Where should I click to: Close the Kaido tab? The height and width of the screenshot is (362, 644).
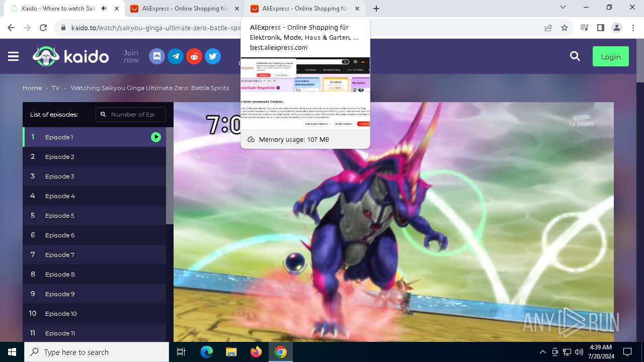pos(117,9)
